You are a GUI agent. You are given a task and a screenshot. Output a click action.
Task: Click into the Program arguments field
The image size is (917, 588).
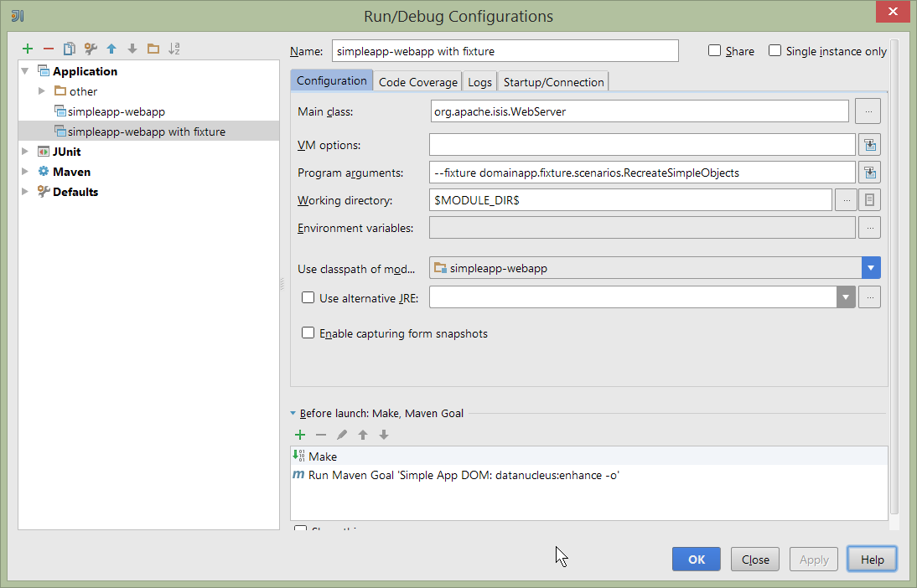pos(641,173)
